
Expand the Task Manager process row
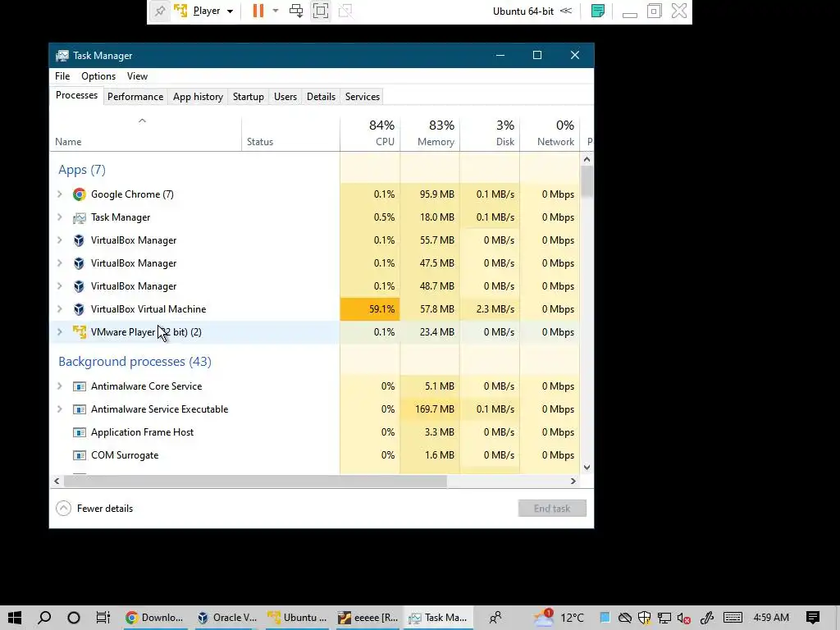tap(59, 217)
